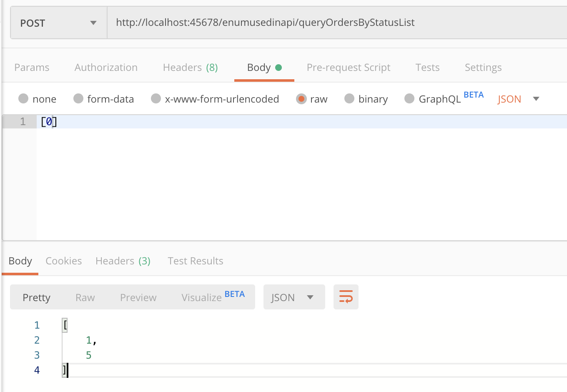
Task: Select the none body type radio button
Action: [x=24, y=99]
